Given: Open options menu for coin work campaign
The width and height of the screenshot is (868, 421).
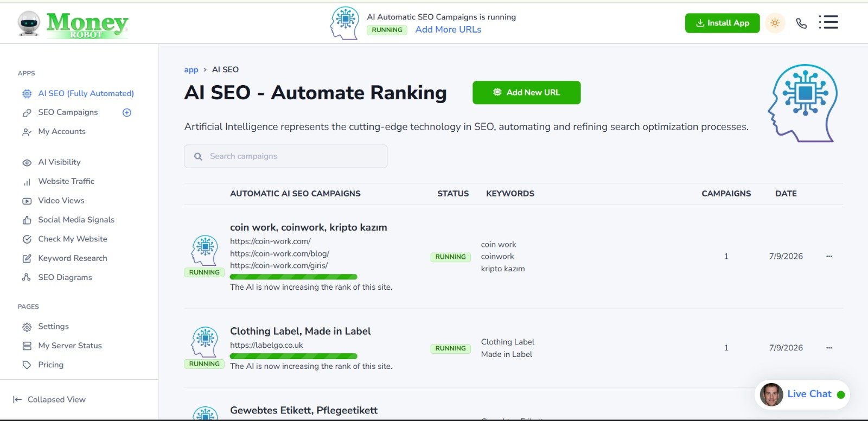Looking at the screenshot, I should point(829,256).
